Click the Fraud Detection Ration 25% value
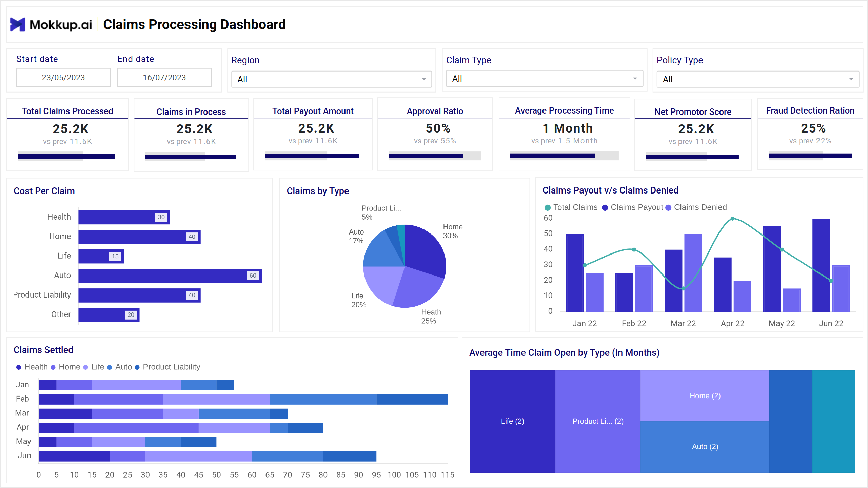The image size is (868, 488). coord(813,128)
